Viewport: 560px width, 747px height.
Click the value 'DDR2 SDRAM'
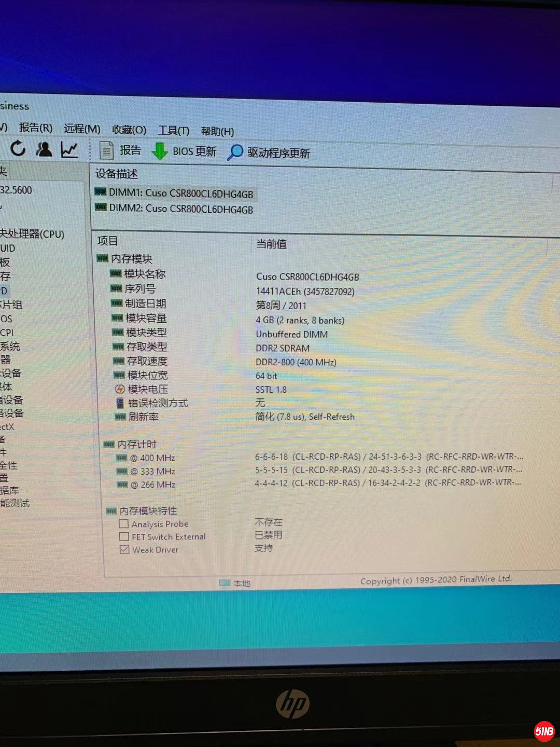click(x=283, y=348)
